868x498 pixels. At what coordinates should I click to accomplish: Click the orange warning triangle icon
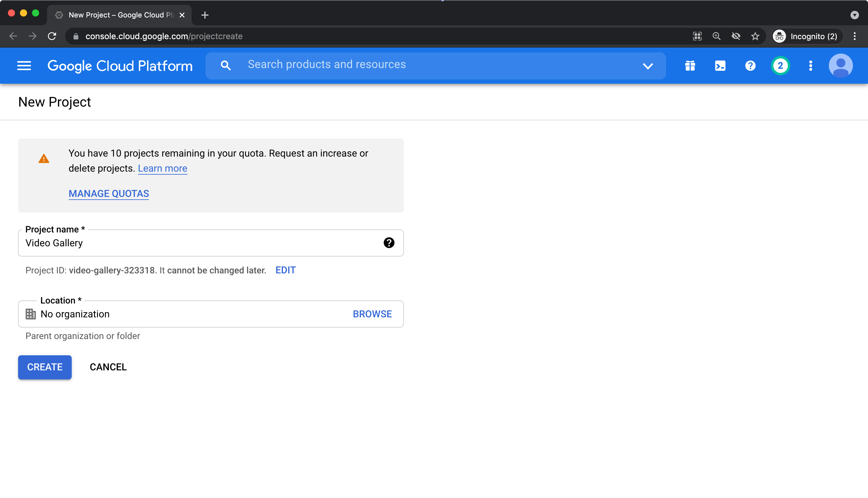point(44,159)
